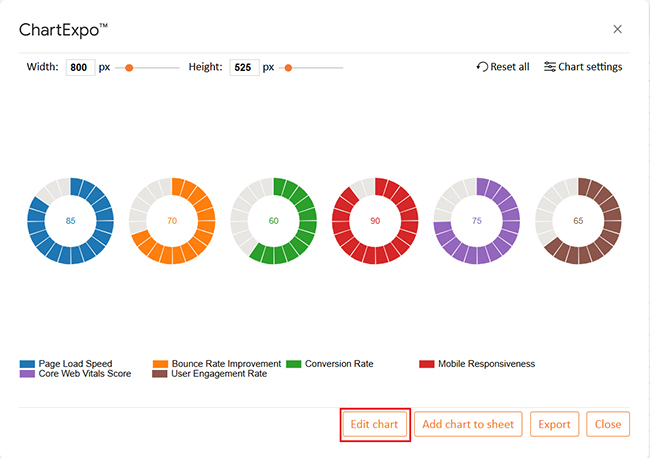Click Add chart to sheet button

tap(468, 424)
